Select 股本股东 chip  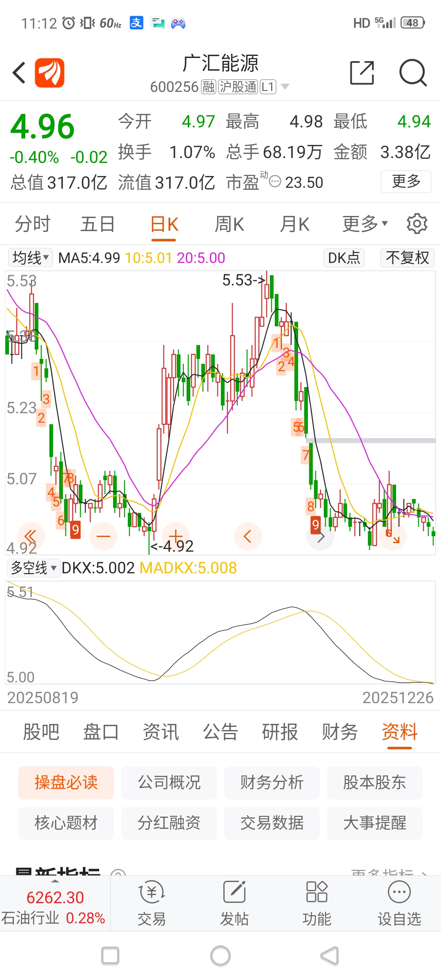pos(375,783)
